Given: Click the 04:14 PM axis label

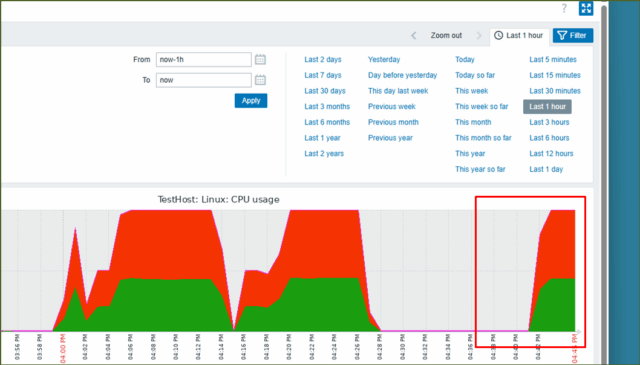Looking at the screenshot, I should [221, 347].
